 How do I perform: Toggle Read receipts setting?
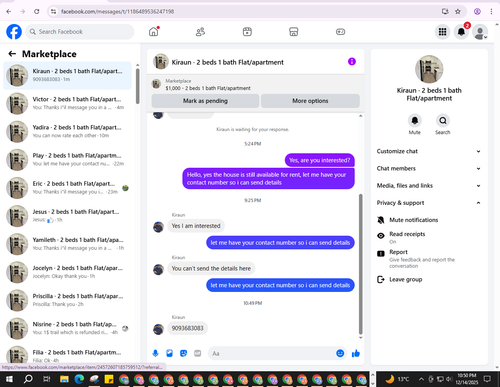tap(407, 237)
